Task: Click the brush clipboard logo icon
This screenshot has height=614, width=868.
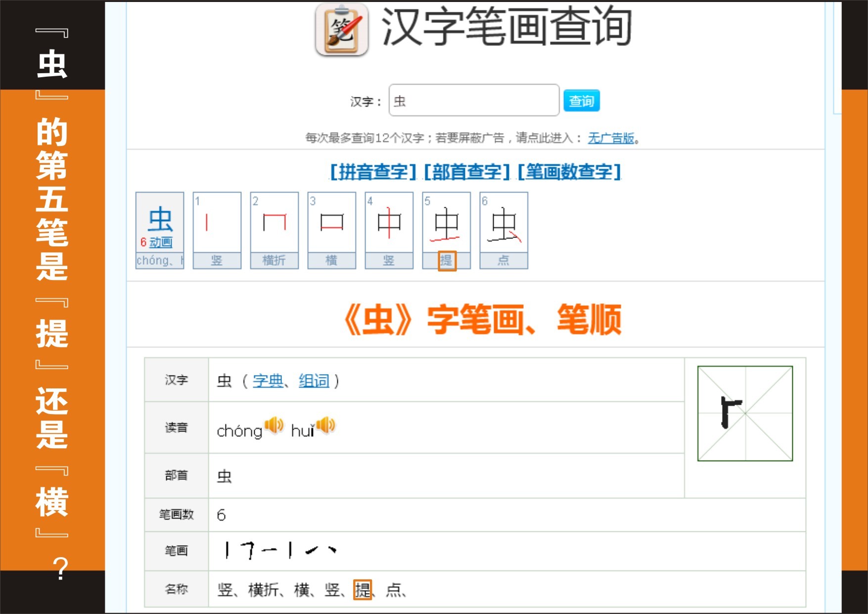Action: pyautogui.click(x=342, y=30)
